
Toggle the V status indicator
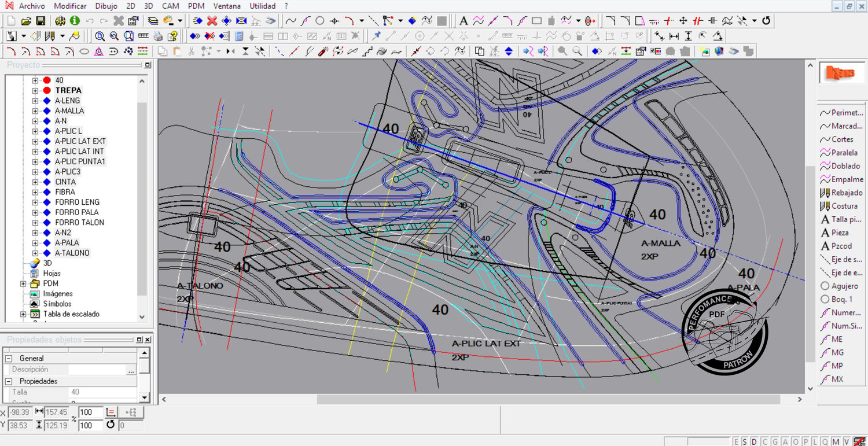point(845,441)
